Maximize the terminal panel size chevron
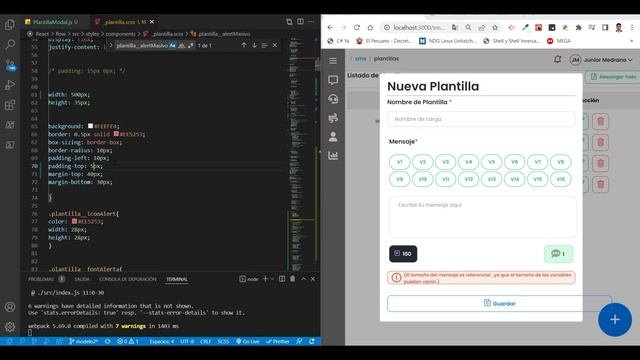This screenshot has height=360, width=640. point(303,279)
